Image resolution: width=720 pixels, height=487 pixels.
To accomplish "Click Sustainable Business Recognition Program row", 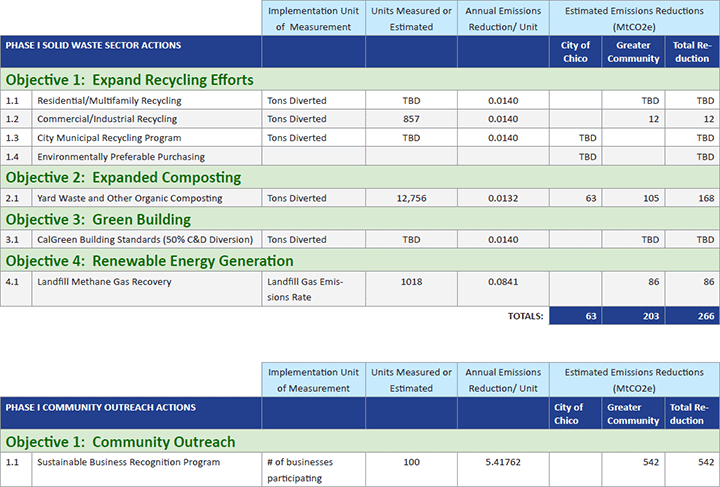I will [x=128, y=462].
